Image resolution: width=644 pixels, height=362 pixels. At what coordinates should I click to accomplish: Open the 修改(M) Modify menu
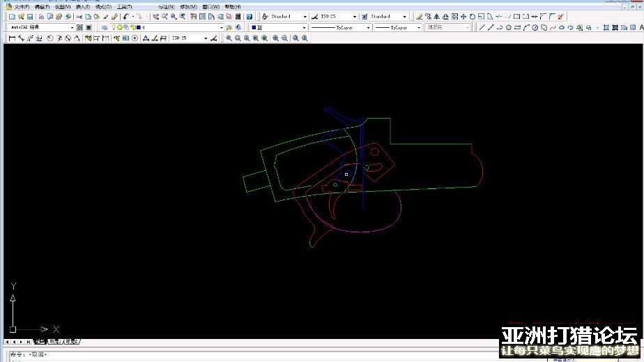point(188,7)
